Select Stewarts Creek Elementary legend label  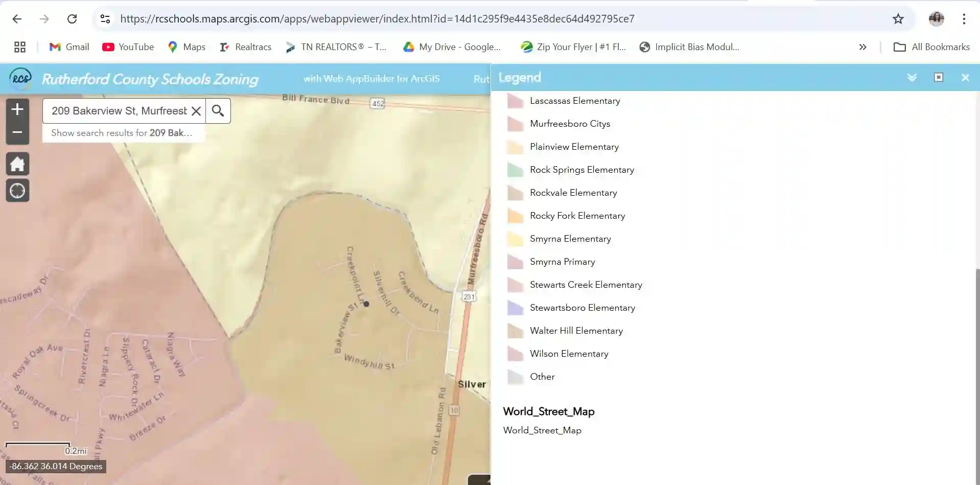586,285
